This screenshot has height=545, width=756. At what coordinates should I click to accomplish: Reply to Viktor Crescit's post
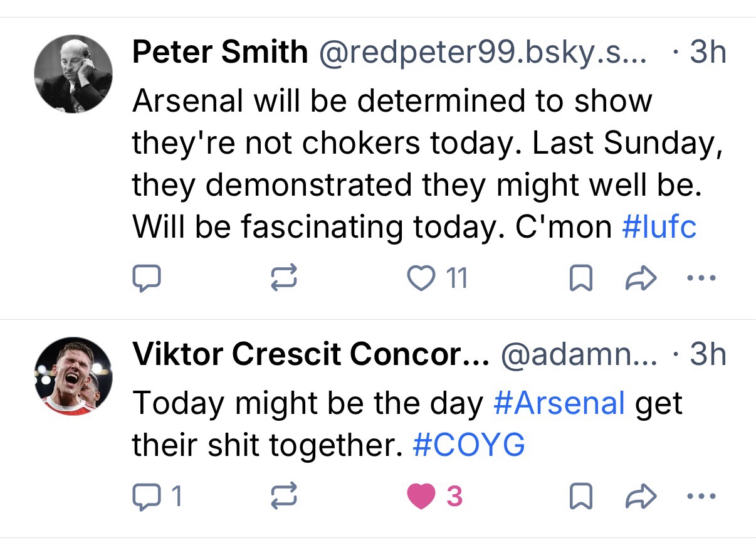(x=147, y=497)
